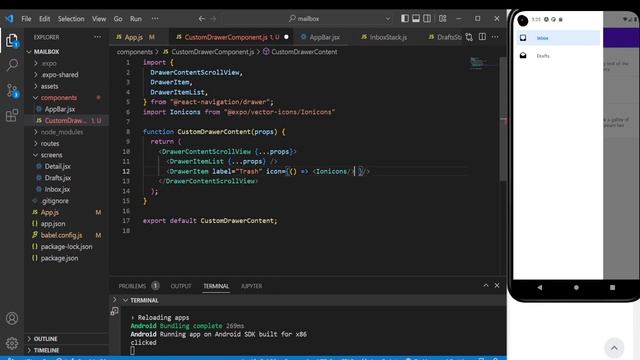Toggle primary sidebar layout icon
Image resolution: width=640 pixels, height=360 pixels.
coord(404,18)
